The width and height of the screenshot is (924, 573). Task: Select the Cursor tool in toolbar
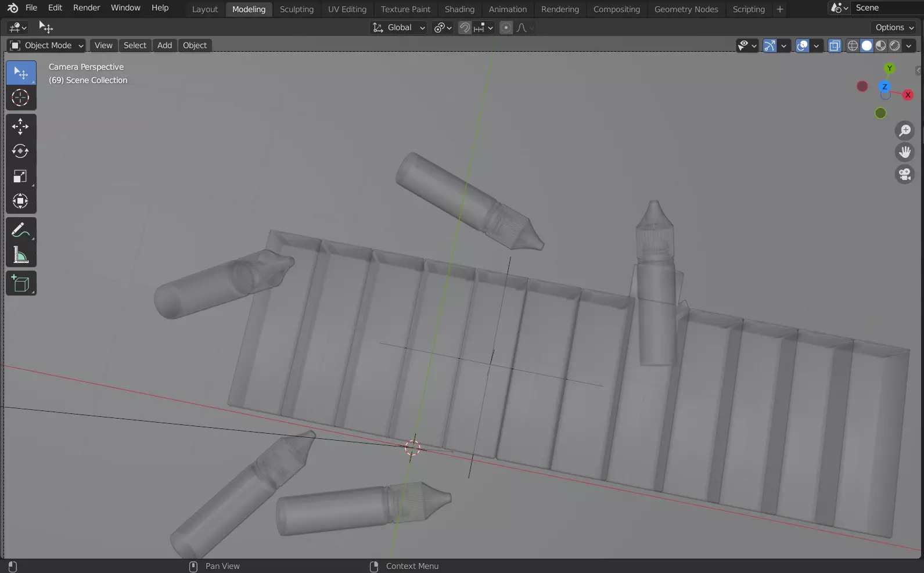click(x=20, y=98)
